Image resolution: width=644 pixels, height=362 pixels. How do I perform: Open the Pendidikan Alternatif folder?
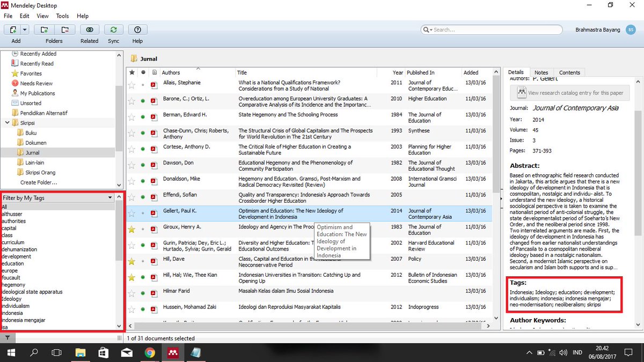pos(44,113)
